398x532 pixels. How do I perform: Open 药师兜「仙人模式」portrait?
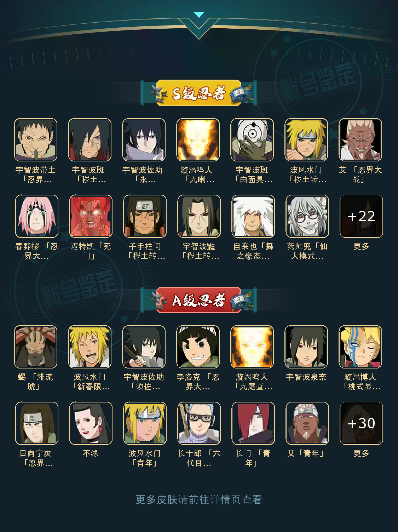click(307, 216)
